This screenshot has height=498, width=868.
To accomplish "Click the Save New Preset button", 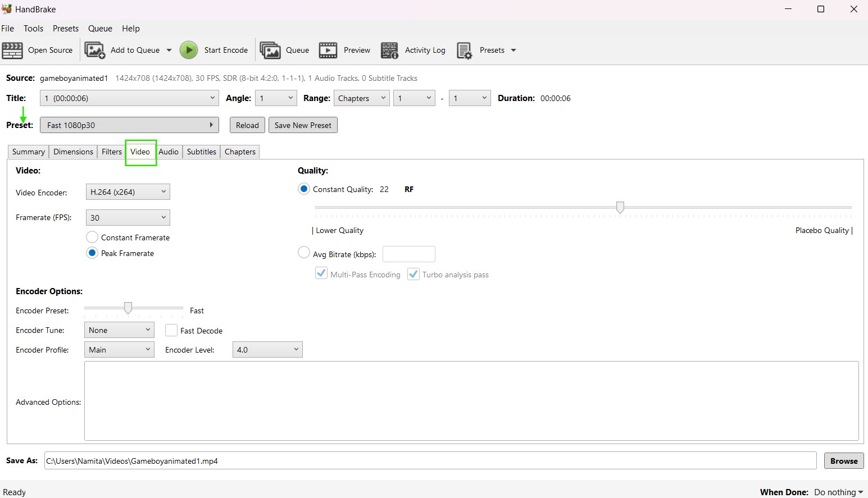I will (x=303, y=125).
